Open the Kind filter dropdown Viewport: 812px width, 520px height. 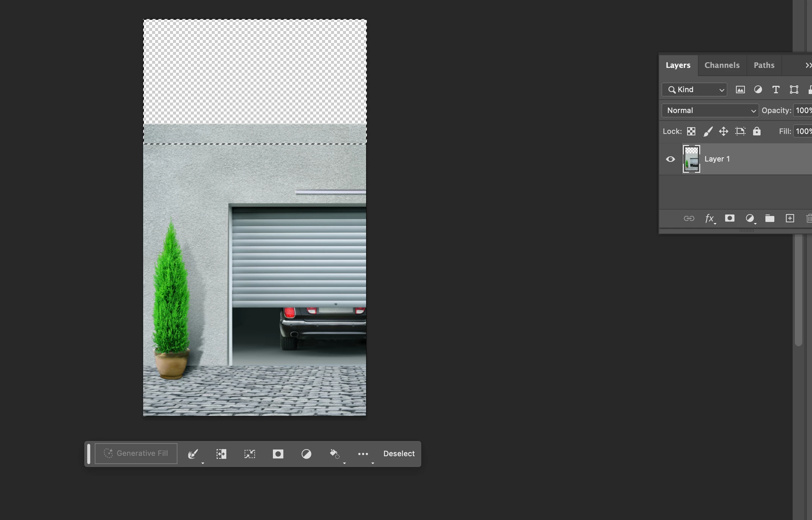coord(694,90)
